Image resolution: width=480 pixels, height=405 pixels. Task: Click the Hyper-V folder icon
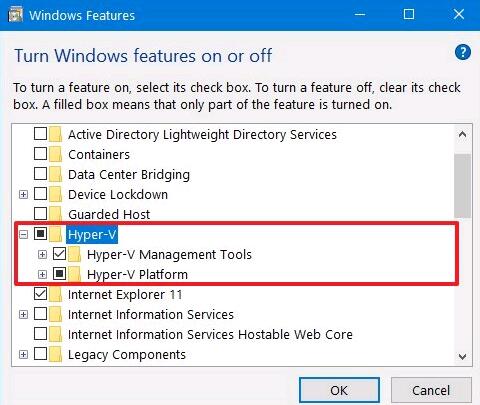pos(56,234)
